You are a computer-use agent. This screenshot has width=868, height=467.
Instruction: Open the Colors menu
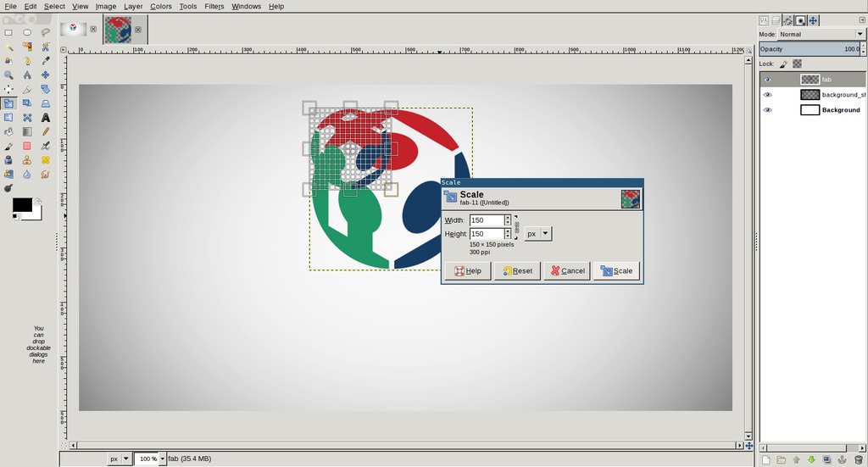(x=161, y=7)
